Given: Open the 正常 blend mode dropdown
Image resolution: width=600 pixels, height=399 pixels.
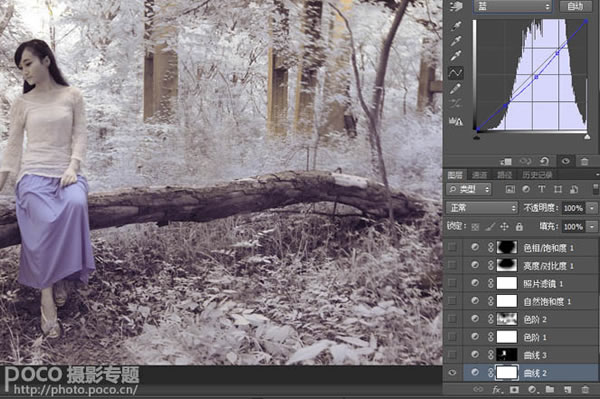Looking at the screenshot, I should click(x=482, y=208).
